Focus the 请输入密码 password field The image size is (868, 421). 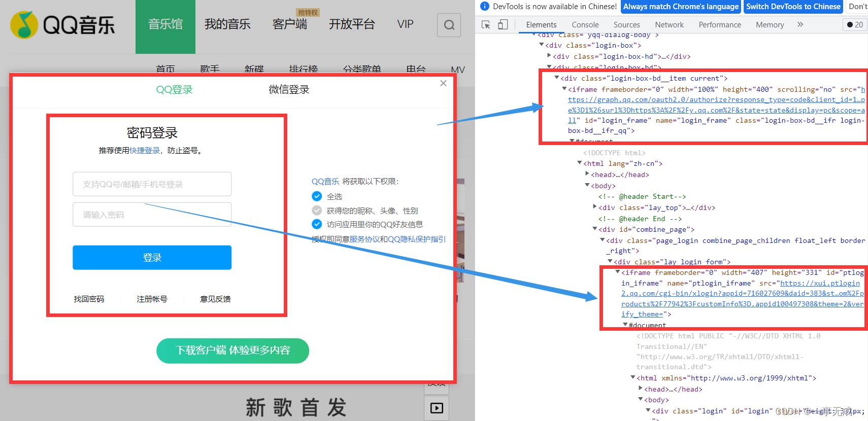[x=152, y=215]
